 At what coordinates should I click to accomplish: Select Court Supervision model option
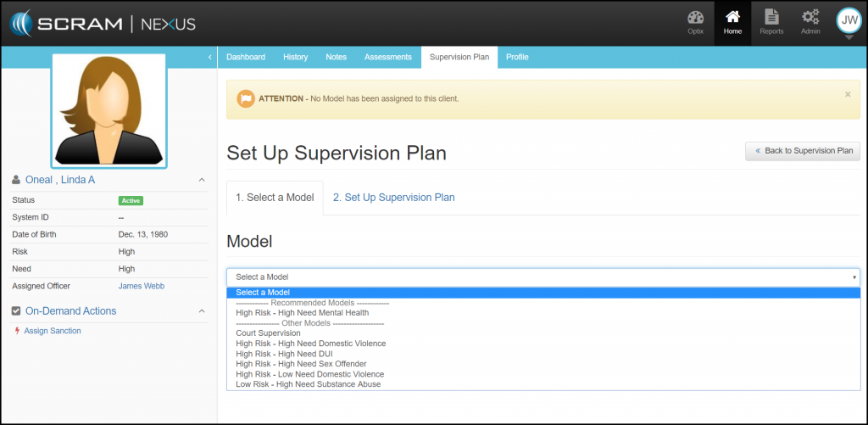point(268,333)
